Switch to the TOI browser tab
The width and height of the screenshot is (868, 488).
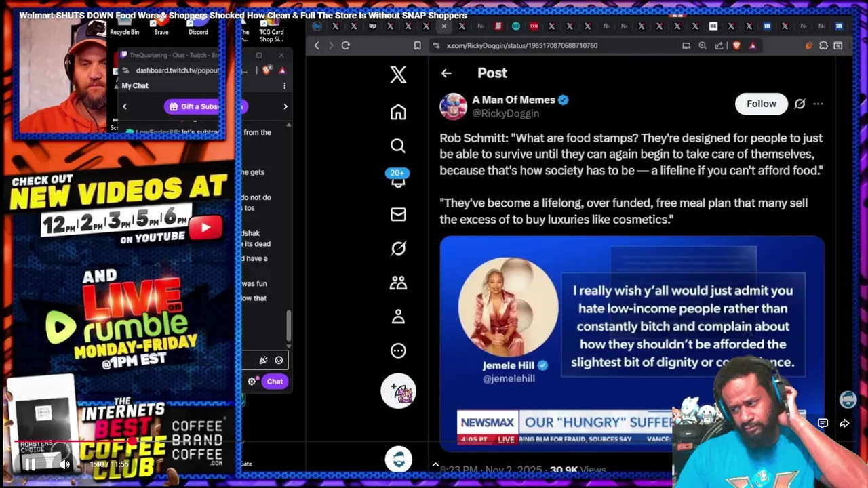pos(534,26)
